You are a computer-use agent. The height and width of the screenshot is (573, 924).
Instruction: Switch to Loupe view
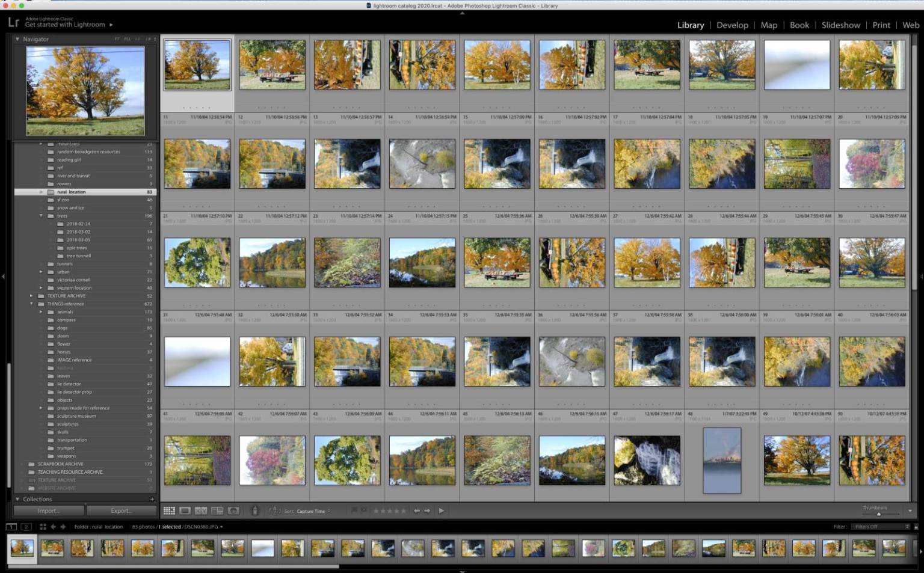click(185, 510)
